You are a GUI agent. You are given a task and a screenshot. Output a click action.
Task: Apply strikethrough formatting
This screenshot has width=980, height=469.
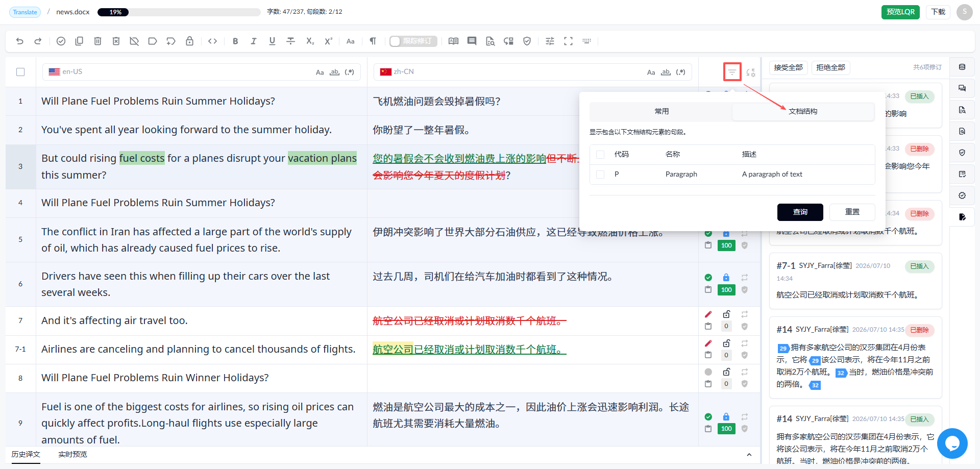tap(290, 41)
